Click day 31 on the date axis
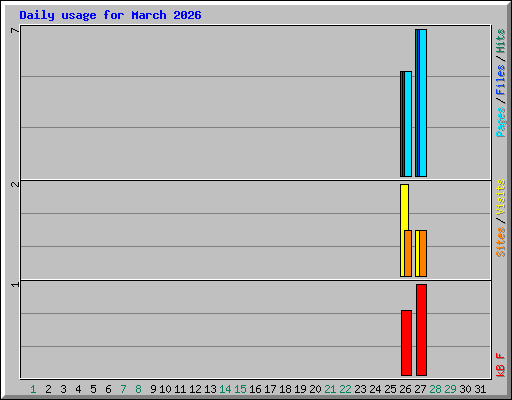The image size is (512, 400). click(x=480, y=389)
